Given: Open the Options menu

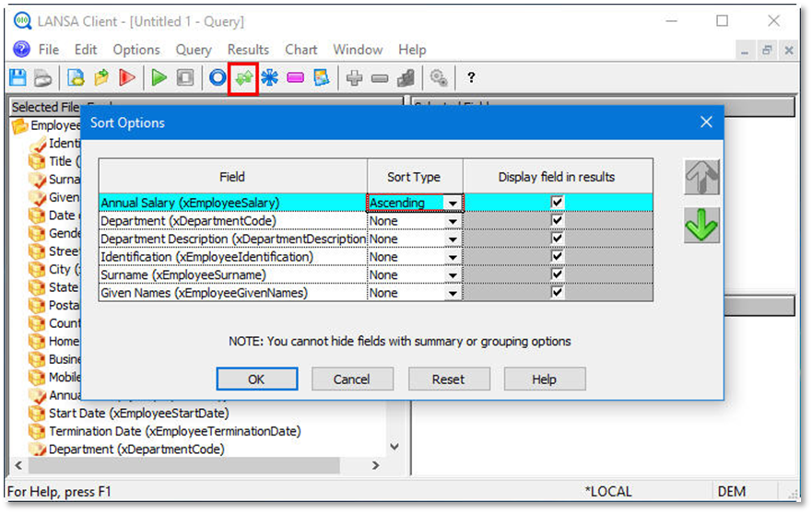Looking at the screenshot, I should click(136, 50).
